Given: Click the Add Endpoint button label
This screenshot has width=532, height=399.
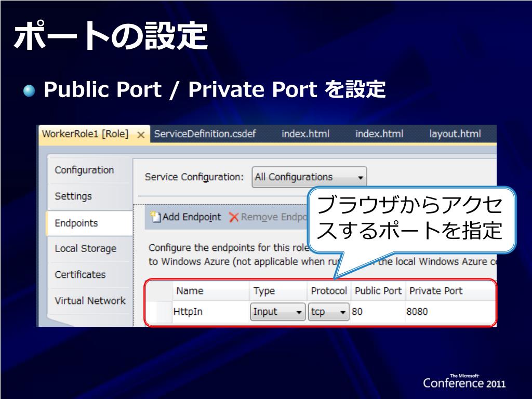Looking at the screenshot, I should coord(192,217).
